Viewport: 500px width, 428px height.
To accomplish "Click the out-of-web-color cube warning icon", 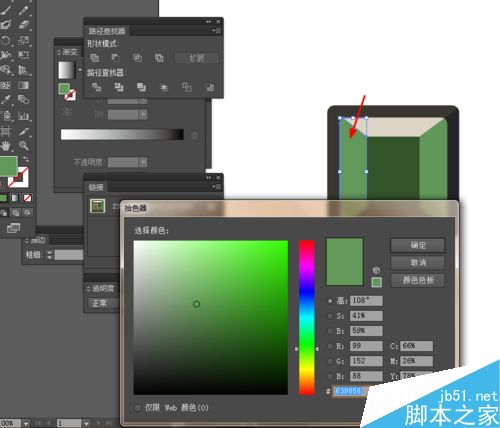I will tap(376, 270).
